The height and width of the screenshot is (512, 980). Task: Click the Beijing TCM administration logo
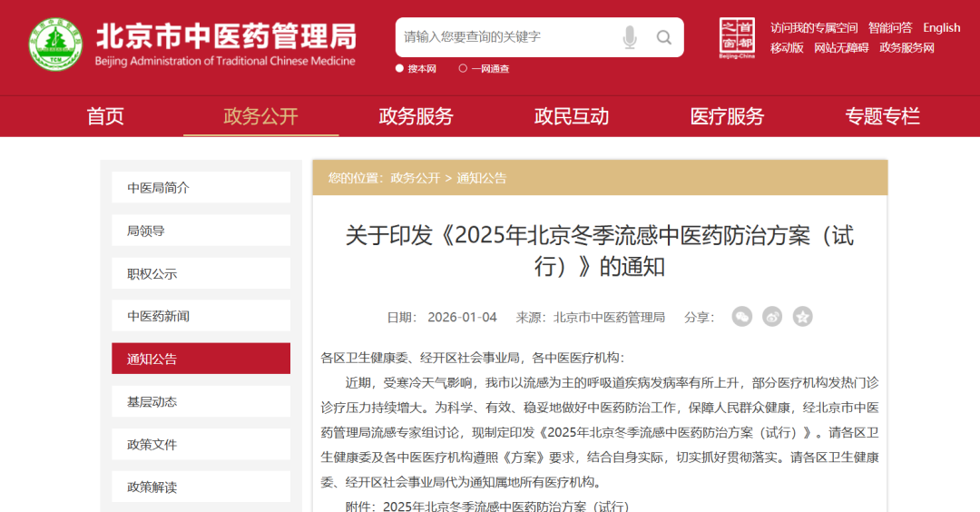(x=54, y=44)
